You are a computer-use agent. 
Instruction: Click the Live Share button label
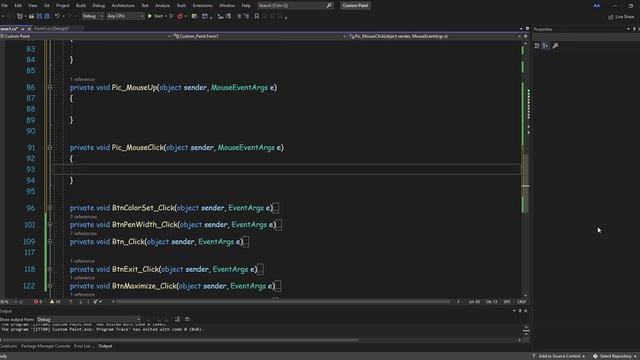pyautogui.click(x=624, y=17)
